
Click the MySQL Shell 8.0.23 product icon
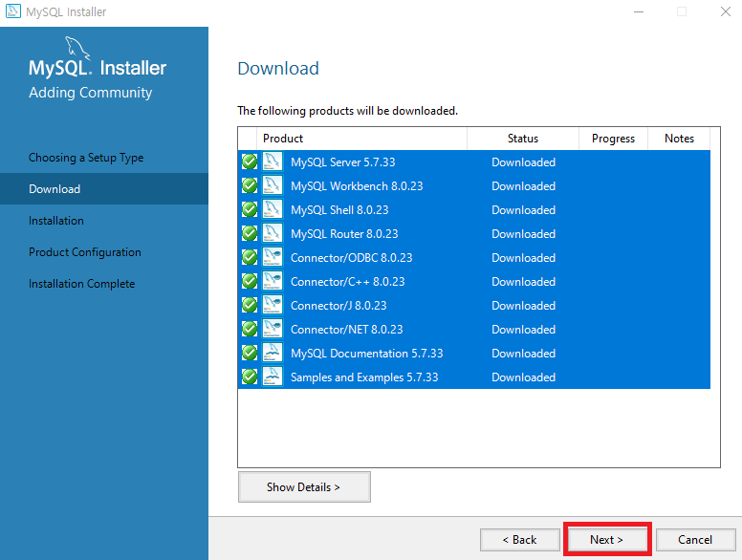point(273,209)
